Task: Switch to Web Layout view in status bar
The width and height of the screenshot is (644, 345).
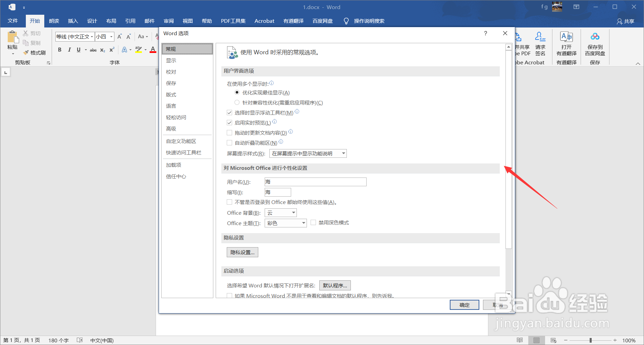Action: point(553,340)
